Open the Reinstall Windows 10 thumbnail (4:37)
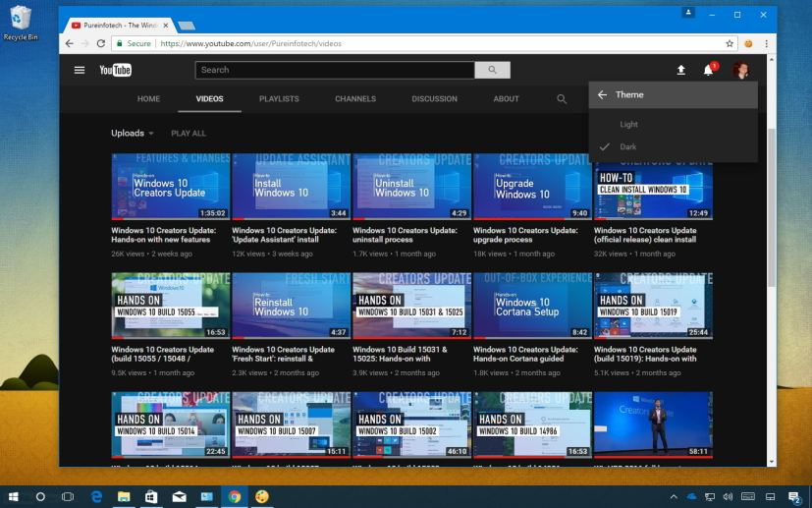The width and height of the screenshot is (812, 508). click(x=291, y=306)
